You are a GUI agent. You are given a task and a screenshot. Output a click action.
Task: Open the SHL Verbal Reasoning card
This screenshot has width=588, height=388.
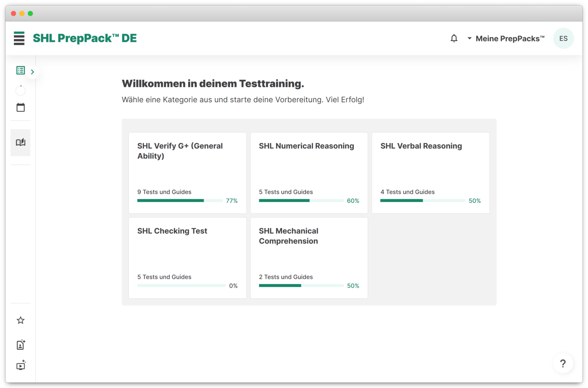430,173
